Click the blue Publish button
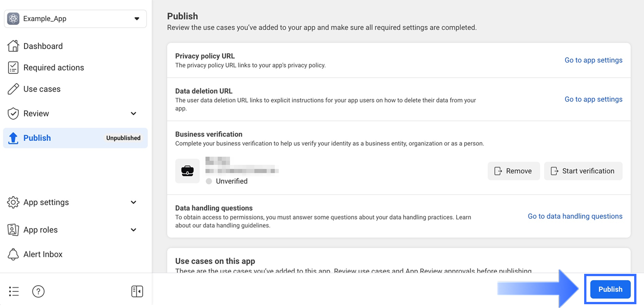Image resolution: width=644 pixels, height=308 pixels. [x=610, y=289]
